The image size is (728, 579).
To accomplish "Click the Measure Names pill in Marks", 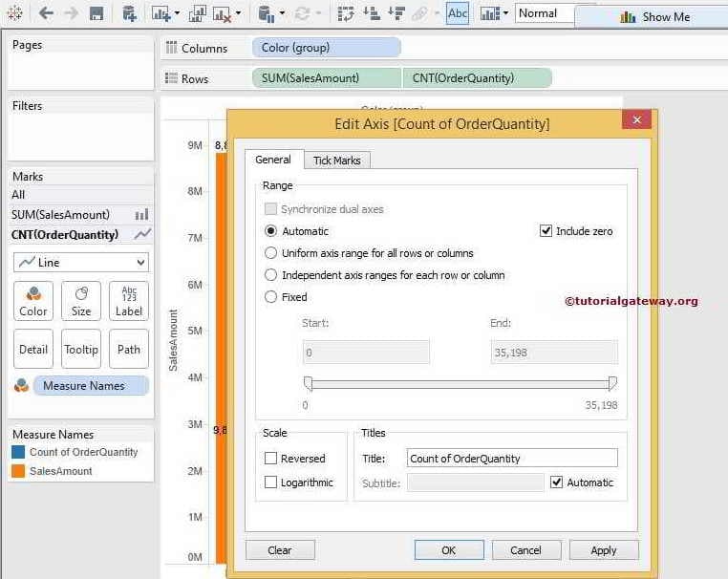I will [x=91, y=385].
